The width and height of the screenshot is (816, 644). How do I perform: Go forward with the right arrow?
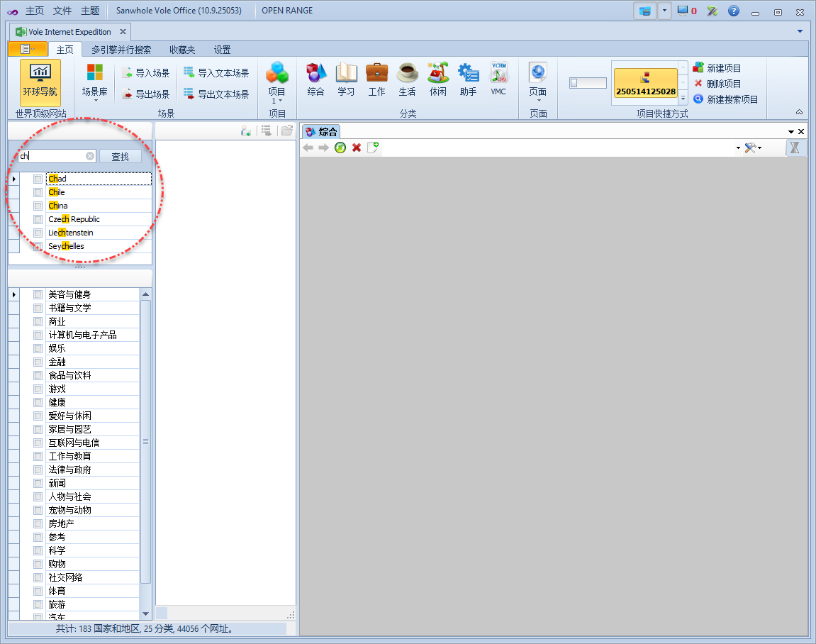click(x=324, y=148)
